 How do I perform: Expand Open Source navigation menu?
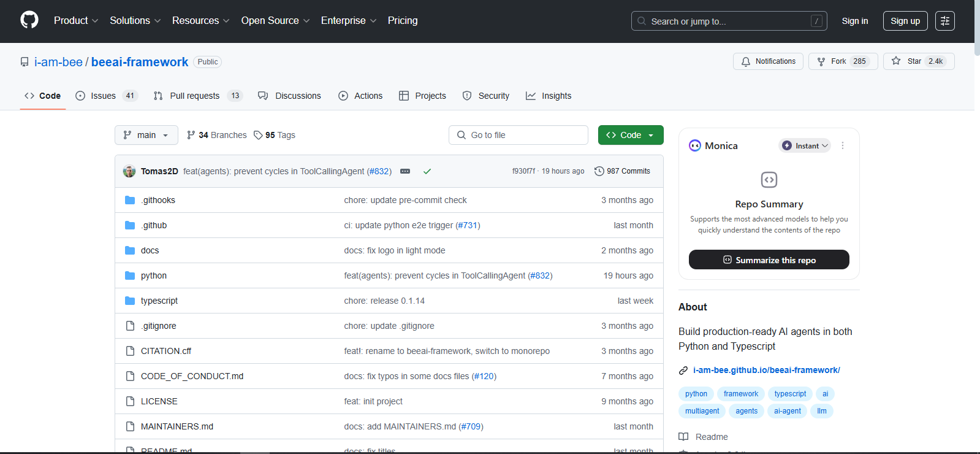(x=276, y=21)
